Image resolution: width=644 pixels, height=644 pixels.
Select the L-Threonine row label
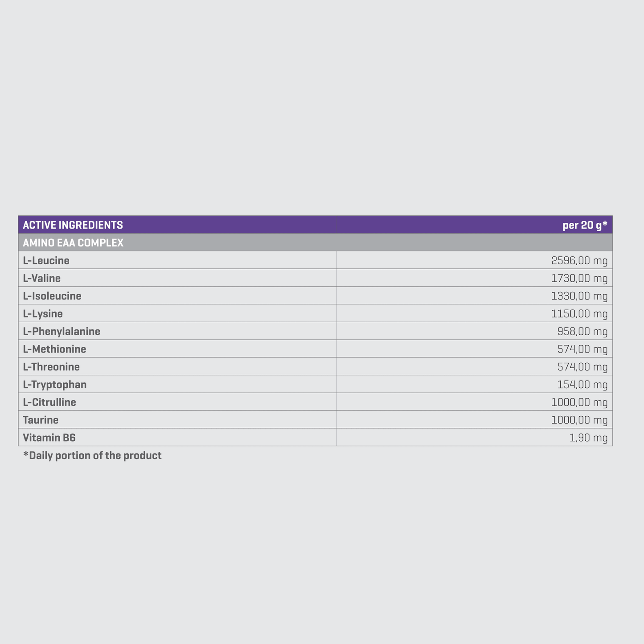tap(51, 367)
